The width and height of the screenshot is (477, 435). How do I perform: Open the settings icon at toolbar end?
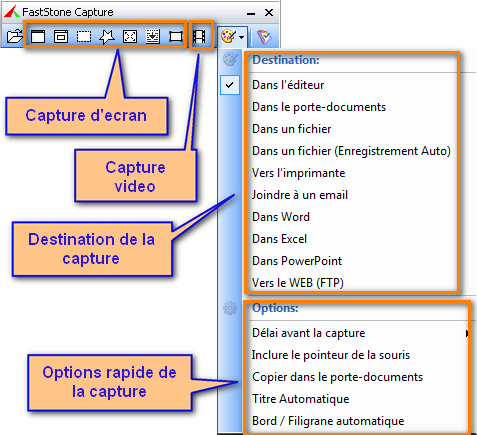[265, 36]
